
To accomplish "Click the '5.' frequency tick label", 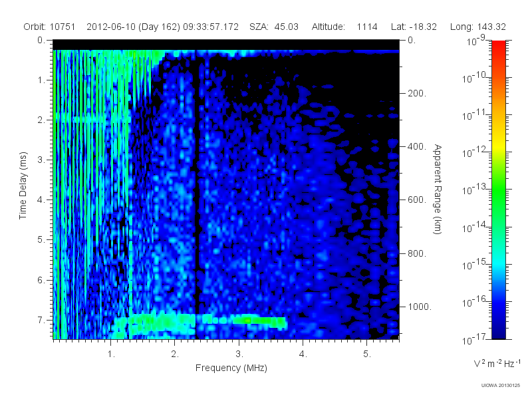I will coord(367,354).
